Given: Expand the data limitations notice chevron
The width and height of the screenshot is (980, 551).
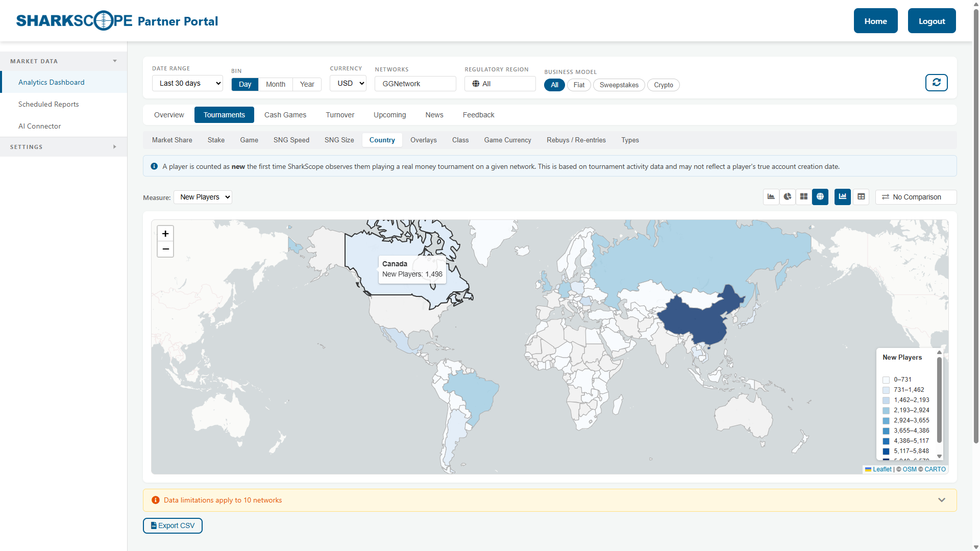Looking at the screenshot, I should [x=942, y=500].
